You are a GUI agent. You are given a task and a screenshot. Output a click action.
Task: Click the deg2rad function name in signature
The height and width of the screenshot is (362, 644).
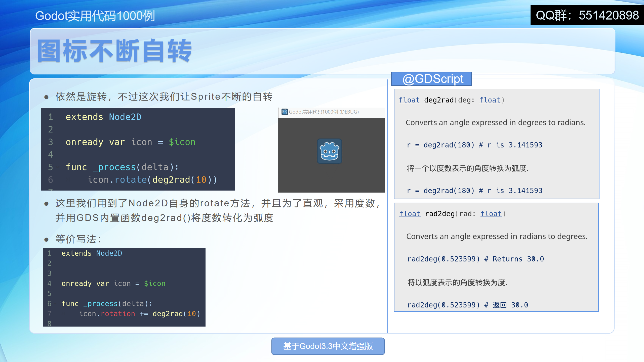coord(439,100)
